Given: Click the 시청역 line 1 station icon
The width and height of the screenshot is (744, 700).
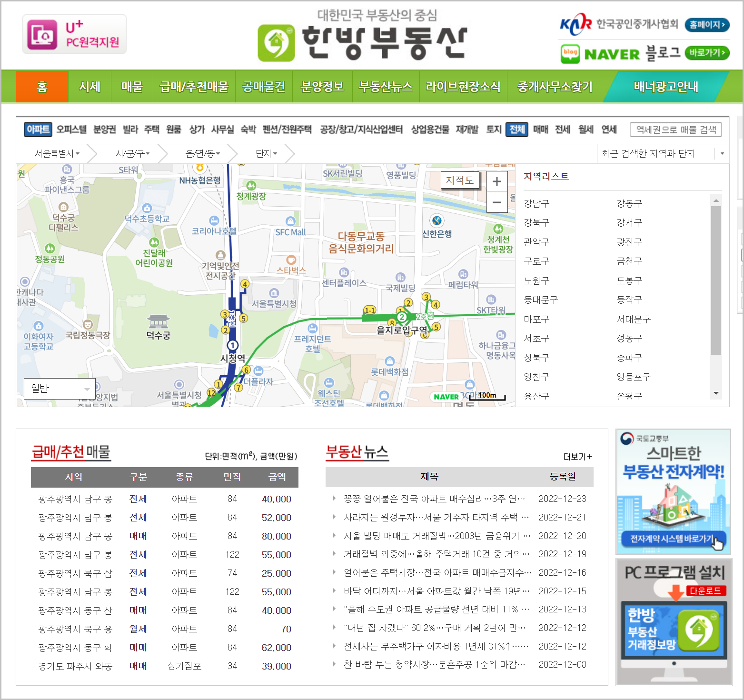Looking at the screenshot, I should coord(232,345).
